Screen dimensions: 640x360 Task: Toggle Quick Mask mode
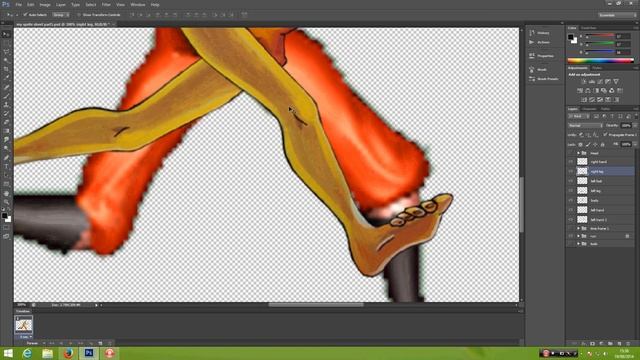click(6, 228)
